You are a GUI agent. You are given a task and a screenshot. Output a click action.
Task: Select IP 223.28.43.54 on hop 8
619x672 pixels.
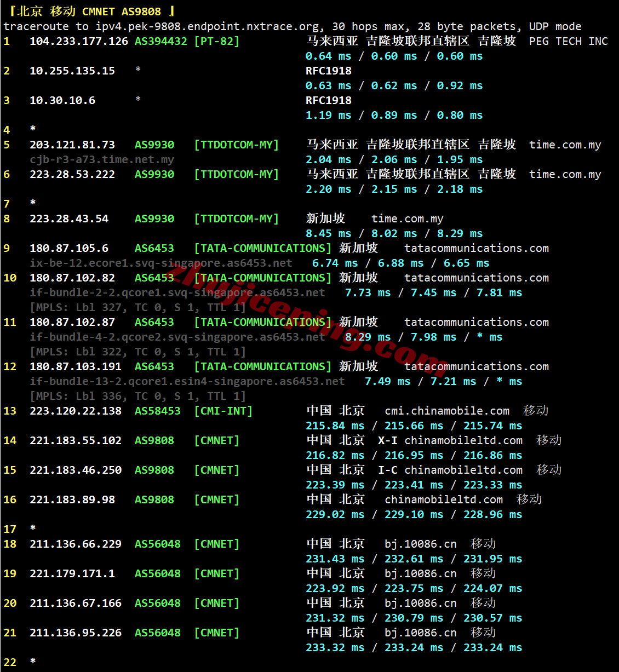point(69,219)
